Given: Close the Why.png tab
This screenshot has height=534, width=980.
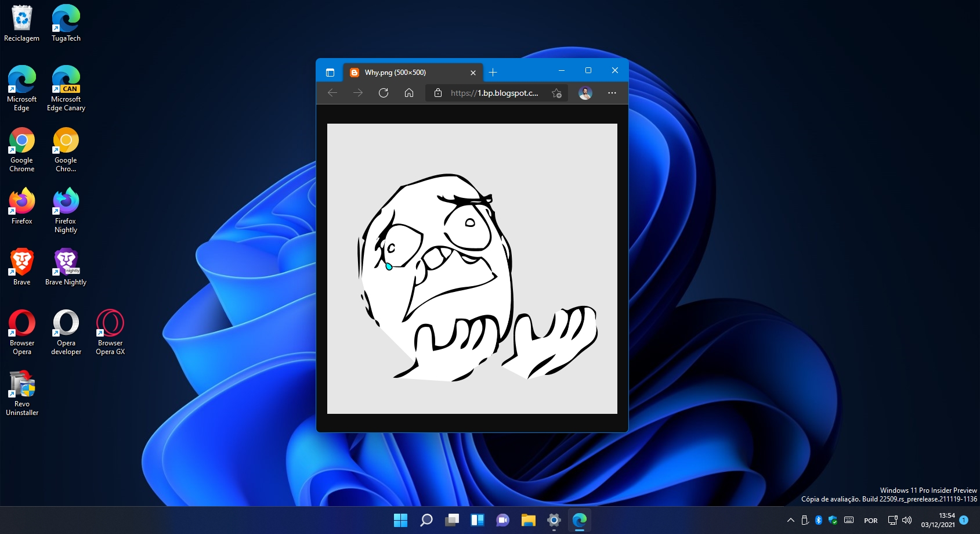Looking at the screenshot, I should 473,73.
